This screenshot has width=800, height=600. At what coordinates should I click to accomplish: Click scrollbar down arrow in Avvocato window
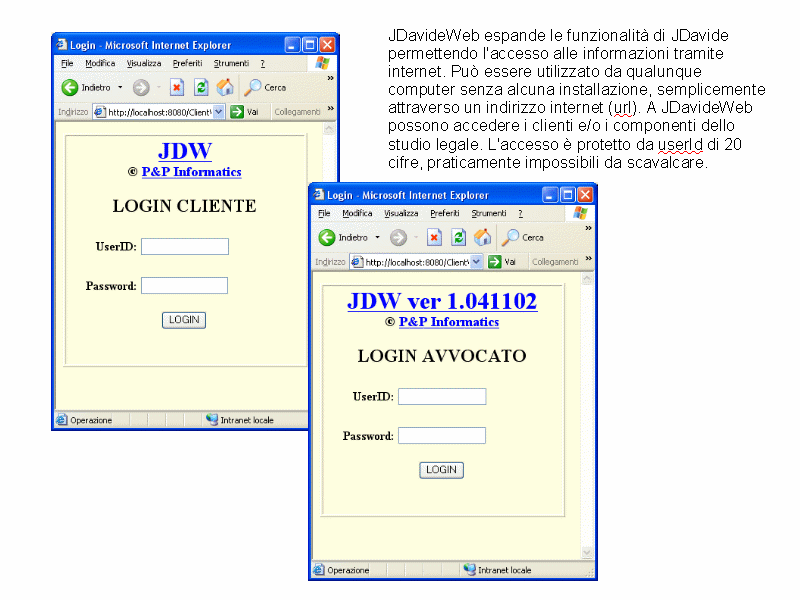(587, 552)
